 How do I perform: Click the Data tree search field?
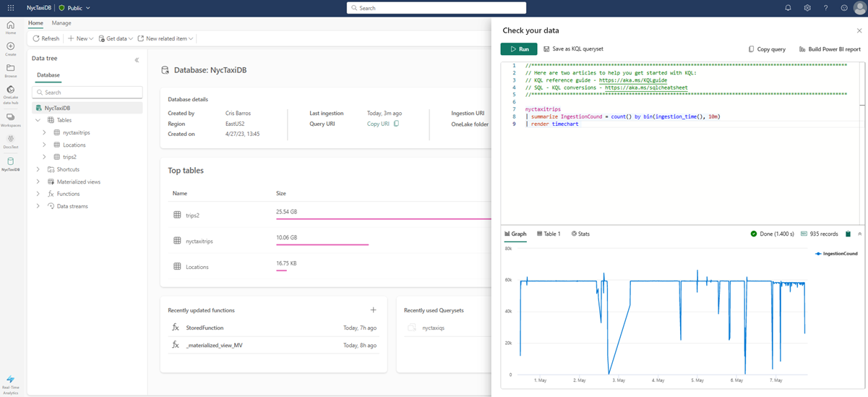[x=87, y=93]
